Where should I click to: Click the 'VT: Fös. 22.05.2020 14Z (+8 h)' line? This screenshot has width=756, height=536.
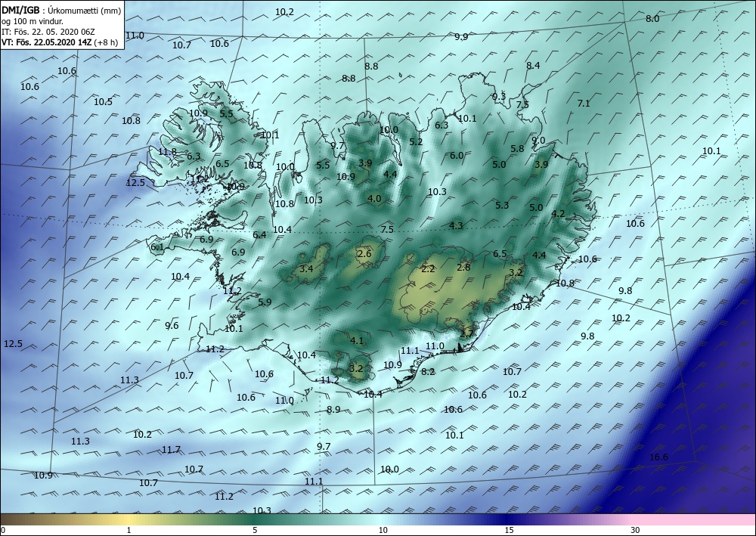click(x=59, y=42)
